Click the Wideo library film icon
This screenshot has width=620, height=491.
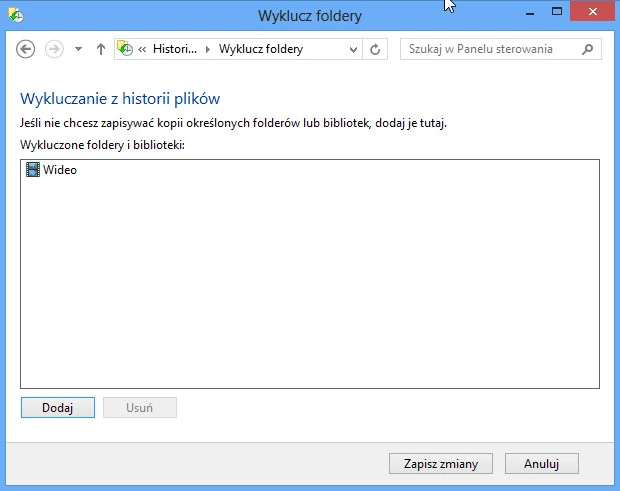click(x=33, y=170)
